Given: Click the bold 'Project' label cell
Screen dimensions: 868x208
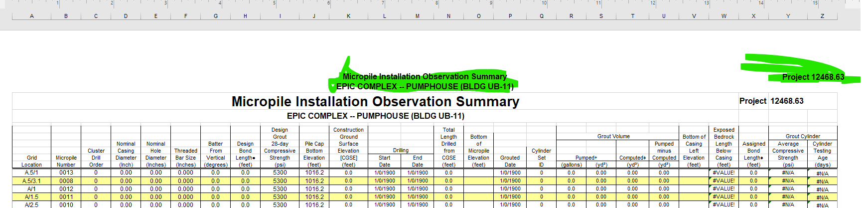Looking at the screenshot, I should click(x=753, y=101).
